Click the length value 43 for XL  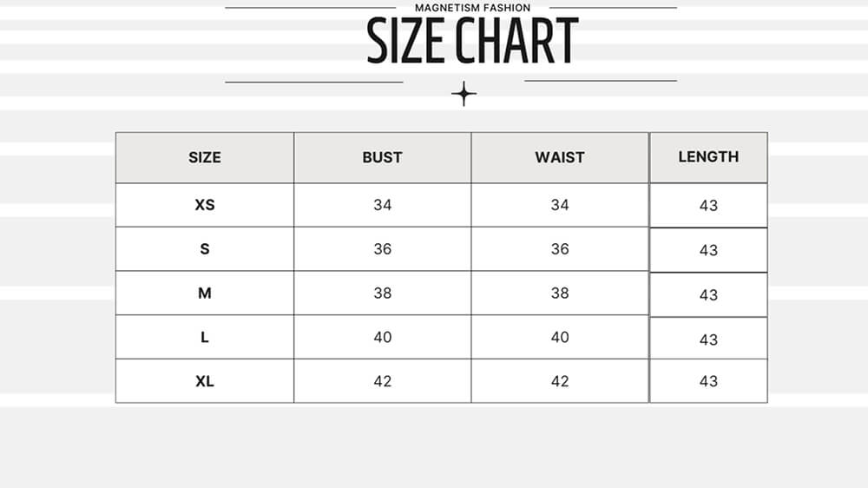[708, 381]
